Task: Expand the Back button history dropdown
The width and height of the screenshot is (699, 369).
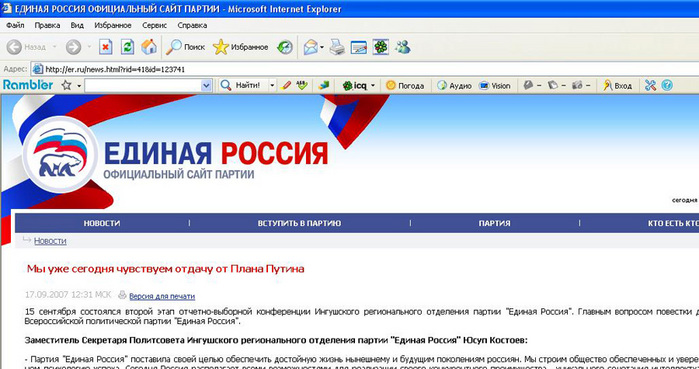Action: [54, 47]
